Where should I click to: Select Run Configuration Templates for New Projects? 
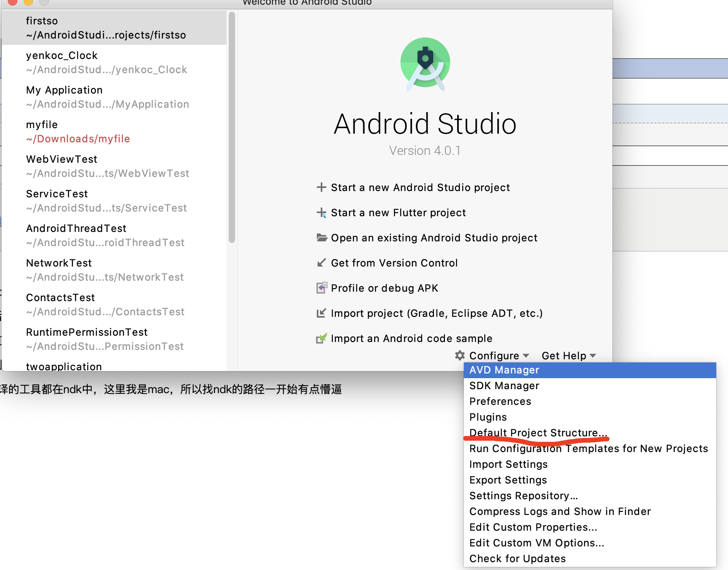point(590,449)
